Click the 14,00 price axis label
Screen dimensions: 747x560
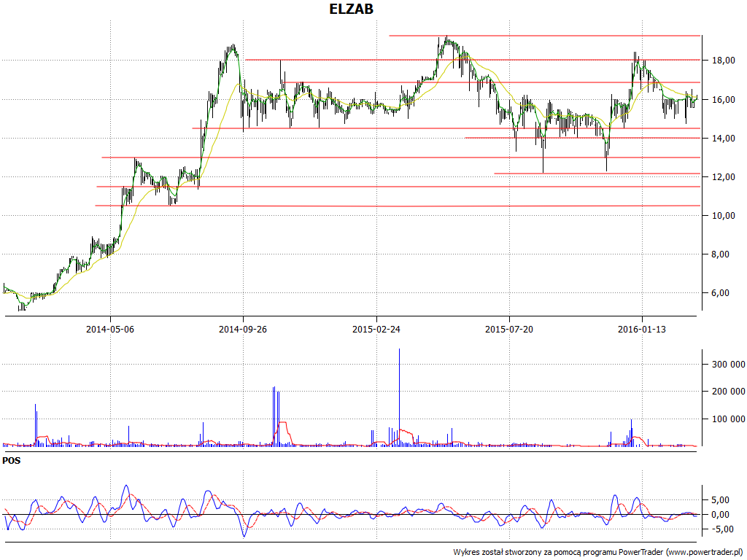[x=723, y=138]
